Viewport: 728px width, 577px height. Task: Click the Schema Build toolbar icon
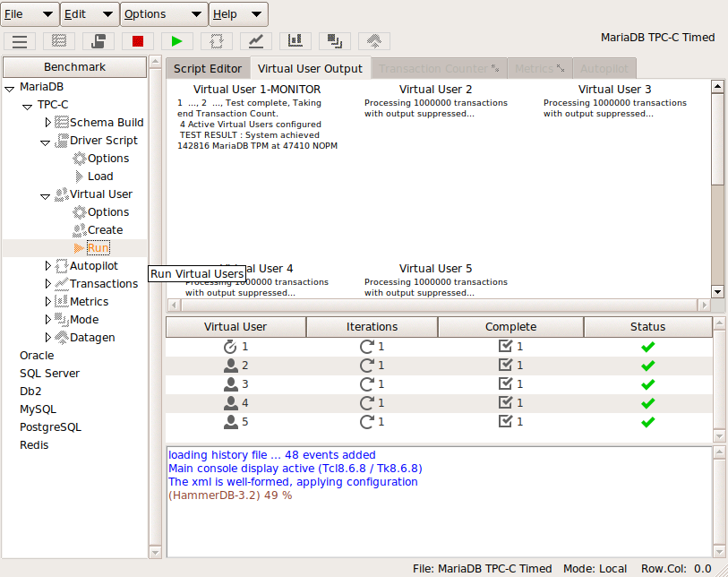pyautogui.click(x=59, y=41)
